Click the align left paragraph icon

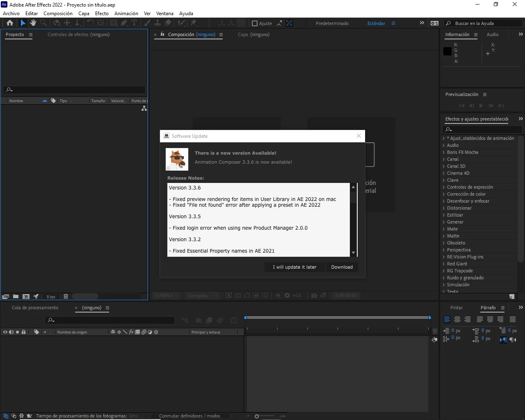pyautogui.click(x=447, y=319)
